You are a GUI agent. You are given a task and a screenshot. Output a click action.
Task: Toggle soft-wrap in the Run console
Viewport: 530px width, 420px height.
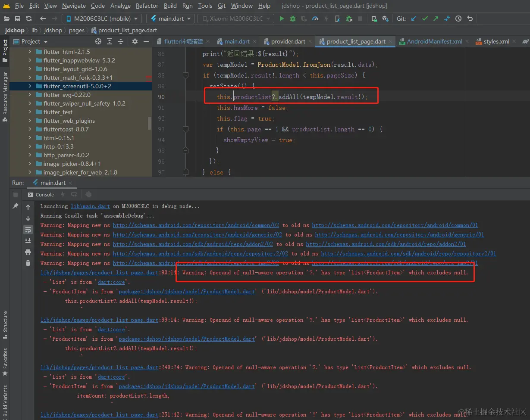28,230
